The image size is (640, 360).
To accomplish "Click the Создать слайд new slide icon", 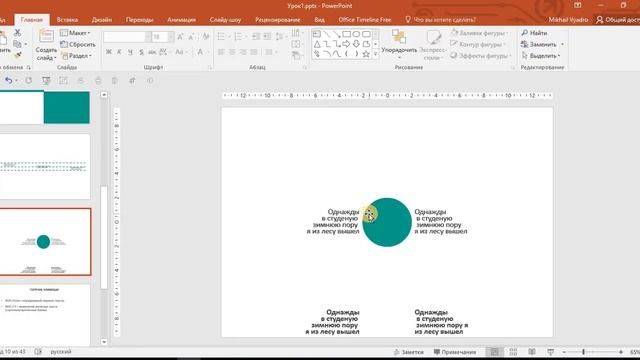I will point(46,37).
